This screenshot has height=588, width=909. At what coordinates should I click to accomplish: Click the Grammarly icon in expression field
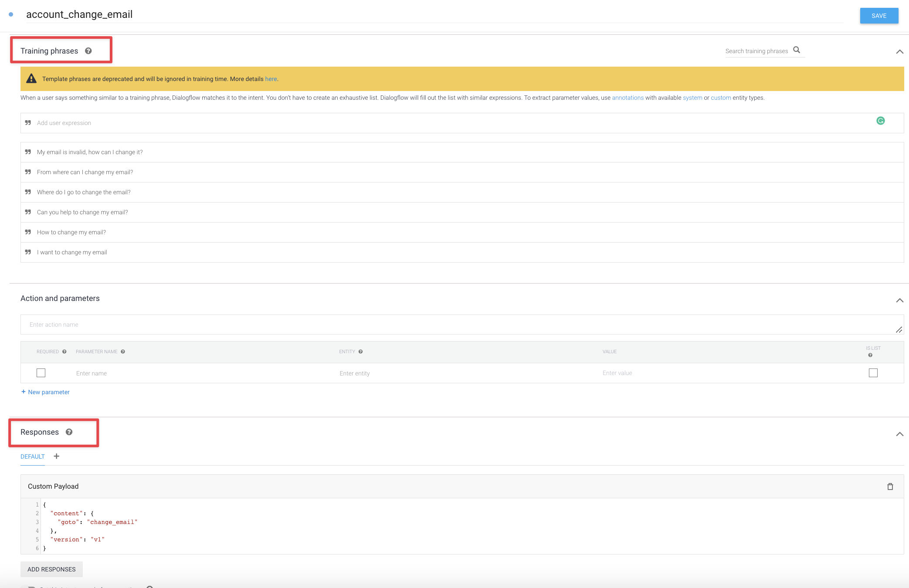click(880, 121)
